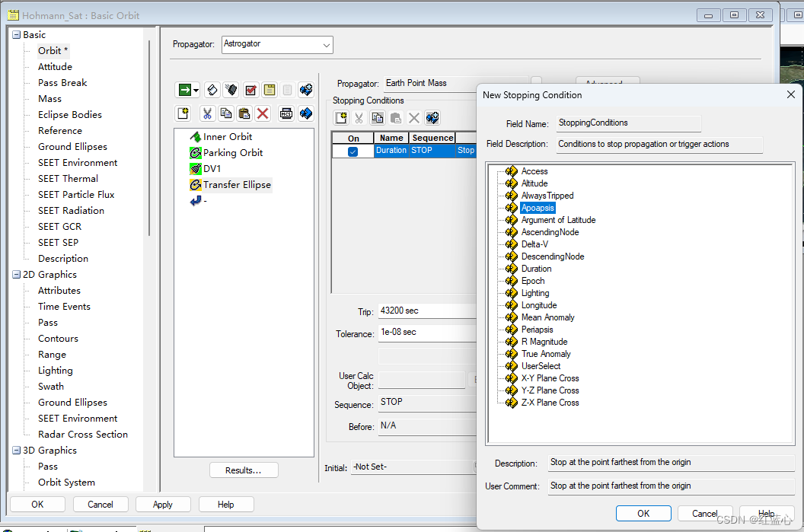Open the yellow segment properties notepad icon
Screen dimensions: 804x532
[270, 91]
